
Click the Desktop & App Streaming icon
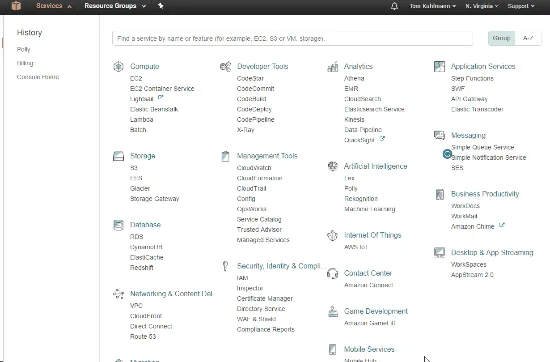click(x=440, y=252)
